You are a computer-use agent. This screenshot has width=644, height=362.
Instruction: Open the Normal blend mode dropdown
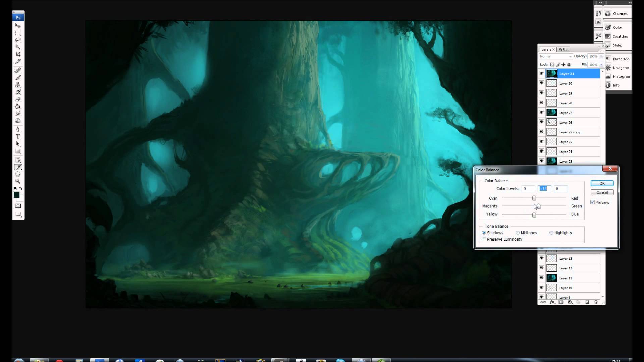coord(555,56)
